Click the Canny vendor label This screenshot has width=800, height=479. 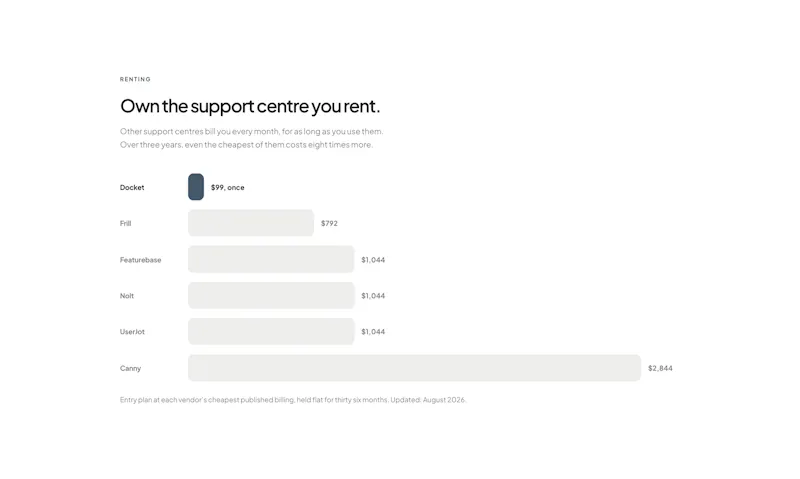[x=130, y=368]
